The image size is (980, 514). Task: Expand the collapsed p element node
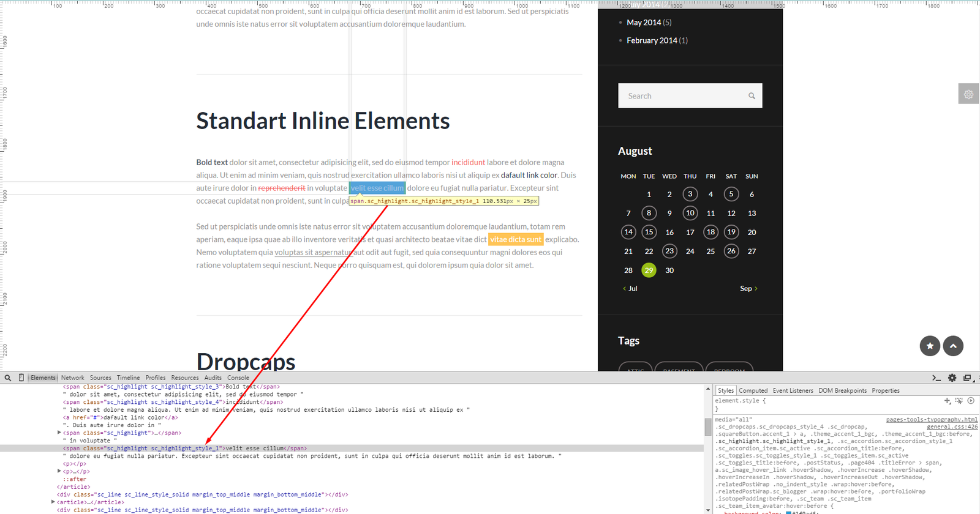pos(59,471)
